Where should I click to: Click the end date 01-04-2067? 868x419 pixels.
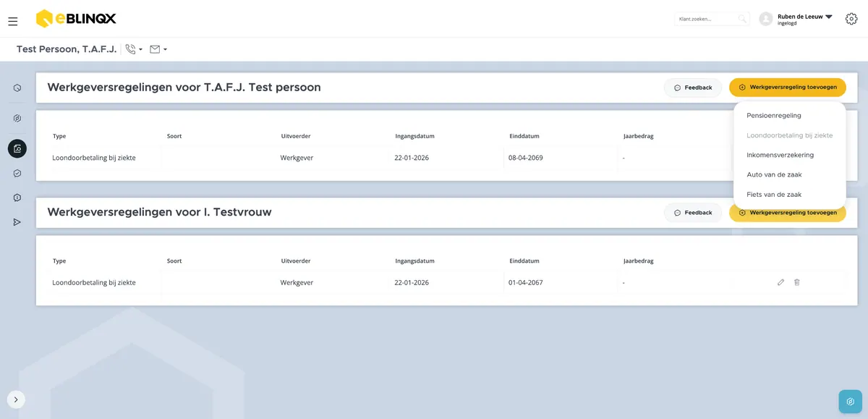(526, 282)
